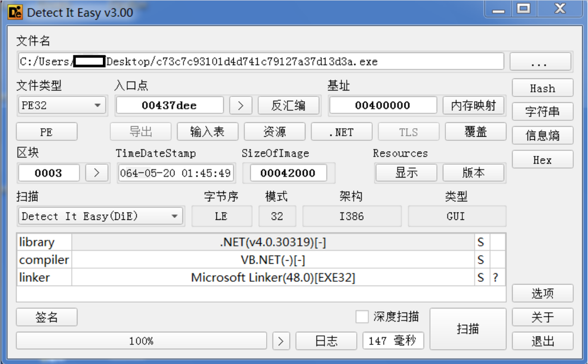
Task: Open the Resources 版本 version info
Action: click(x=473, y=173)
